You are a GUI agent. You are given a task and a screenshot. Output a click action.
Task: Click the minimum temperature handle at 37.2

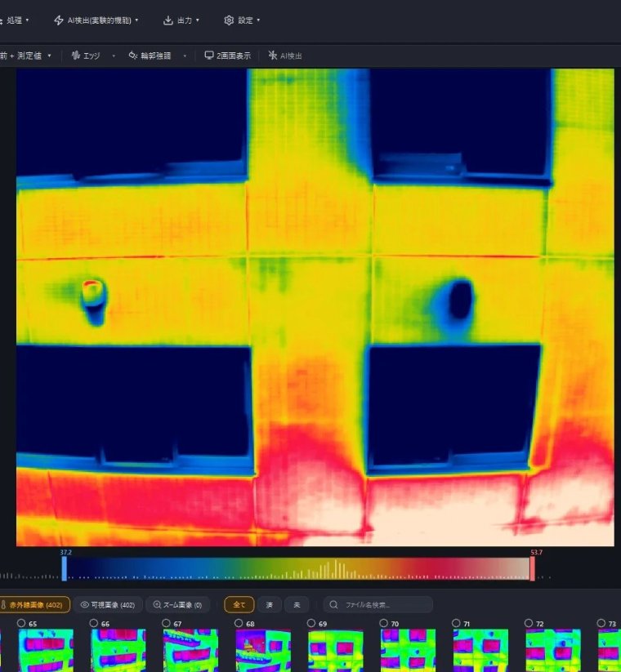click(x=65, y=569)
